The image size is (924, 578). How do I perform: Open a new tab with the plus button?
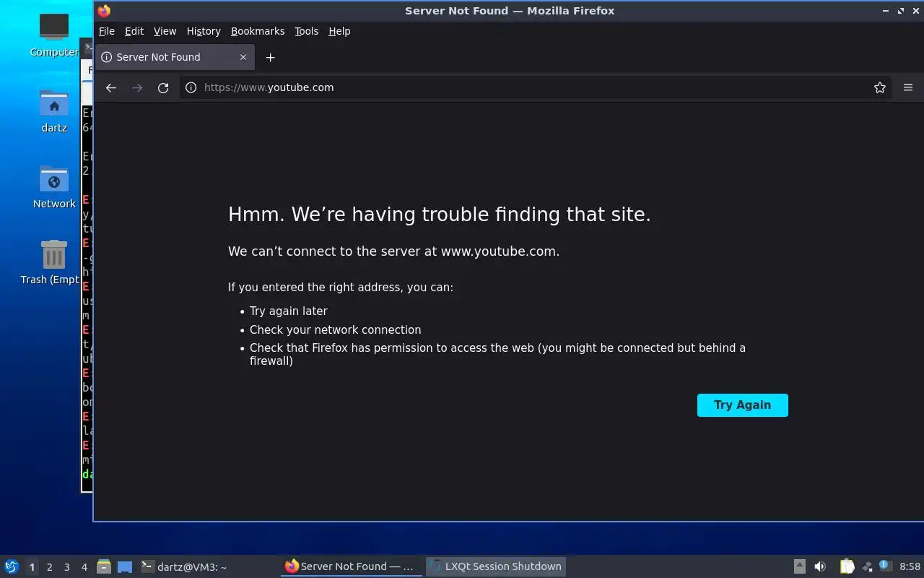[270, 57]
